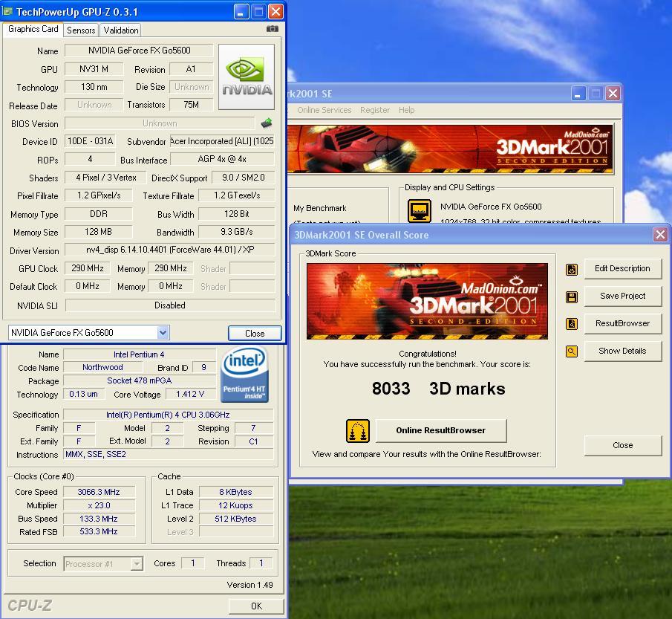Click the Driver Version field

pos(170,250)
